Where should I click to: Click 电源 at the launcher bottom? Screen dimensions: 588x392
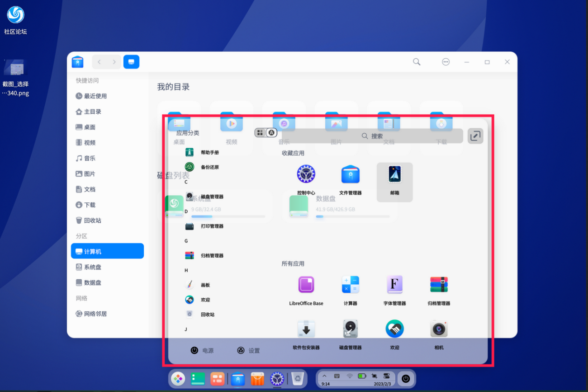pos(202,351)
